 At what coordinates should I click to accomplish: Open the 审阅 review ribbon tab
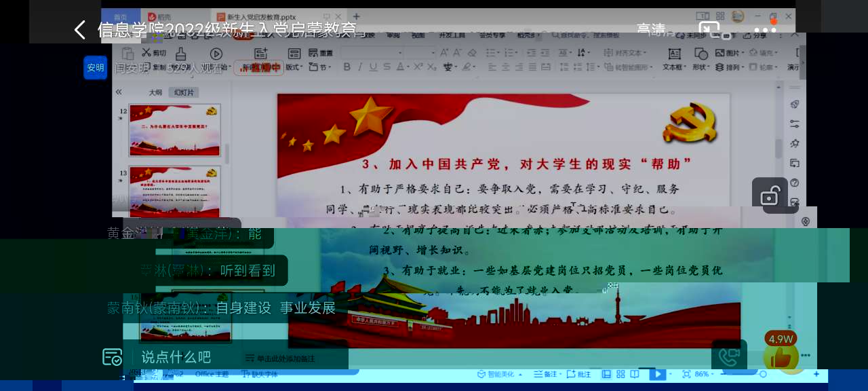point(393,35)
